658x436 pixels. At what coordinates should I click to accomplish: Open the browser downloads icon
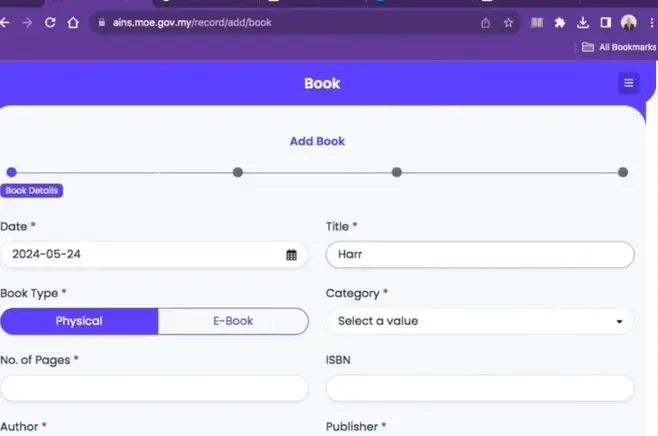pos(582,22)
